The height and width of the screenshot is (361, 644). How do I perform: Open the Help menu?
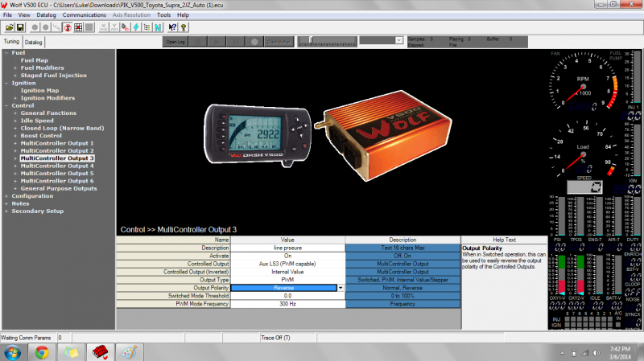pyautogui.click(x=183, y=14)
